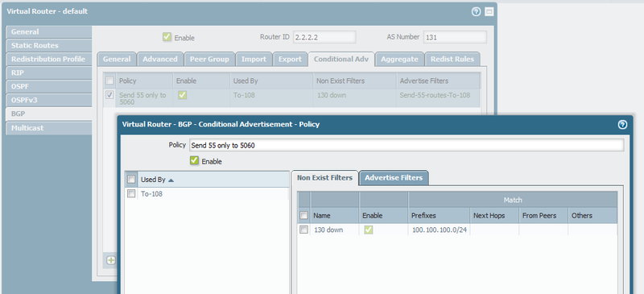This screenshot has width=644, height=294.
Task: Select the BGP sidebar section
Action: click(x=49, y=114)
